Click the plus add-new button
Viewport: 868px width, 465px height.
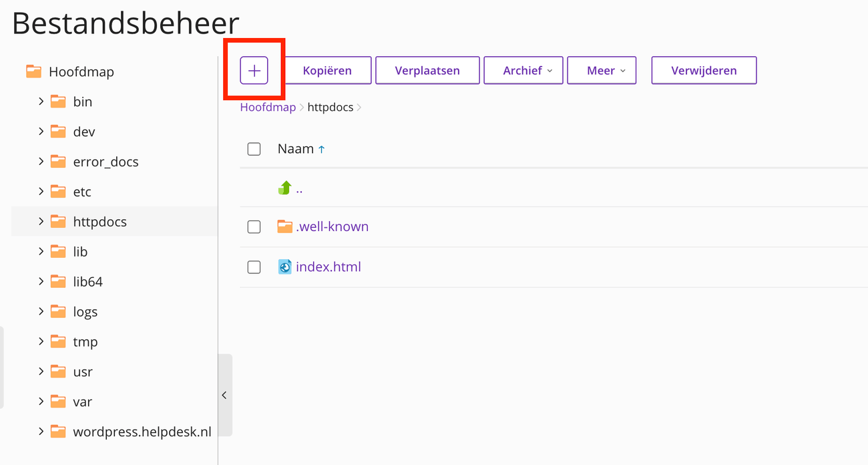(254, 71)
